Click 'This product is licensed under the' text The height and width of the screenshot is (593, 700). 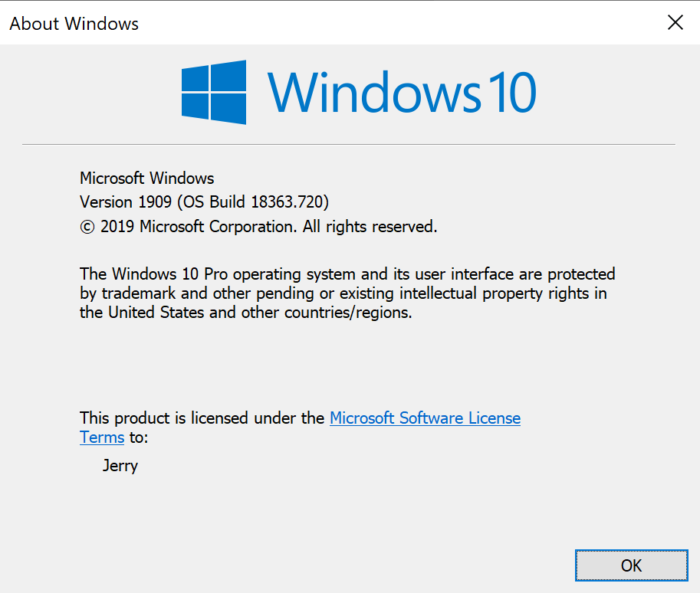(202, 418)
